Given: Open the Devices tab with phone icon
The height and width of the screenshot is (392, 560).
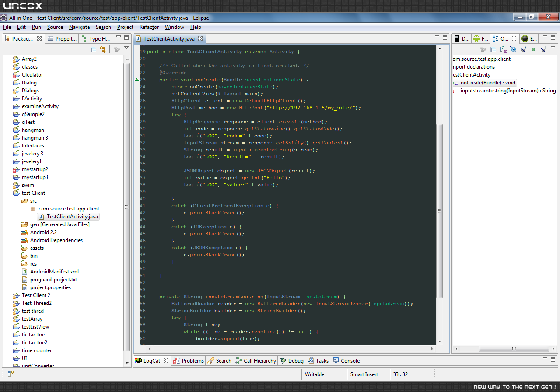Looking at the screenshot, I should (x=462, y=38).
